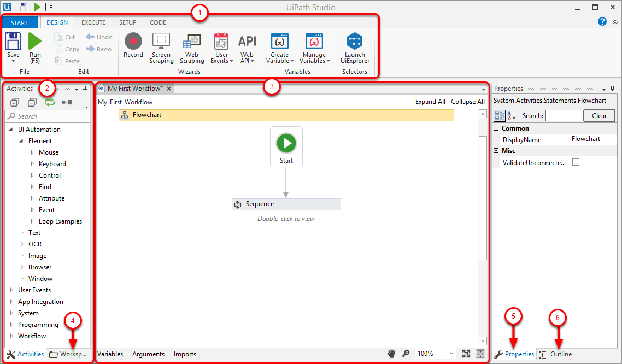Open the START ribbon tab

coord(20,22)
